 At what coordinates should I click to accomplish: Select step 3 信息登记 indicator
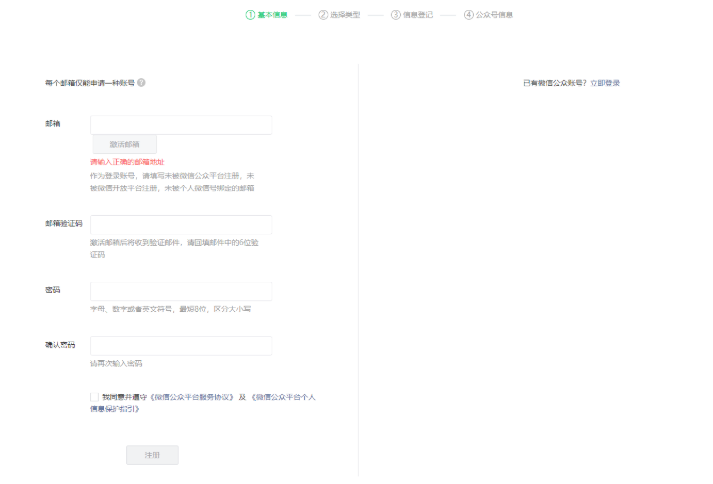[x=411, y=15]
